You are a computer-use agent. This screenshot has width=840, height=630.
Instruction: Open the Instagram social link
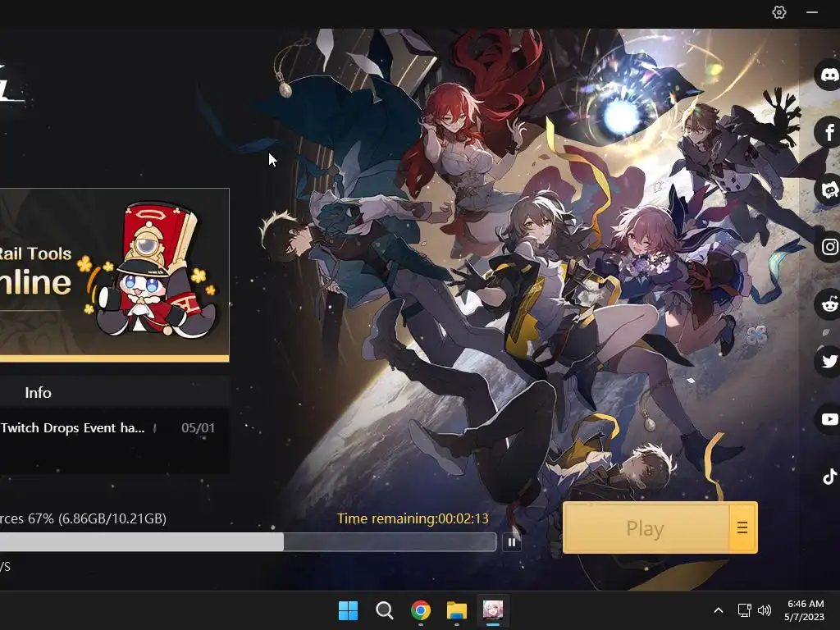[x=829, y=246]
